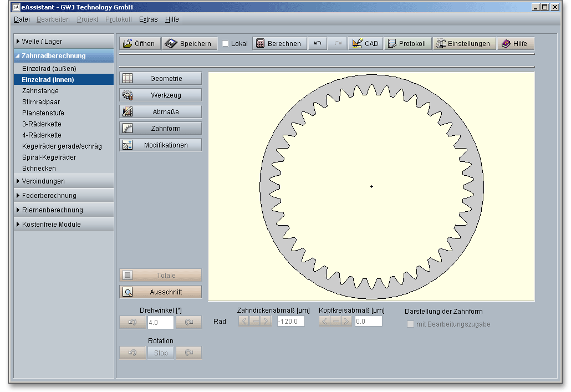Viewport: 571px width, 392px height.
Task: Click the Berechnen calculator button
Action: click(279, 44)
